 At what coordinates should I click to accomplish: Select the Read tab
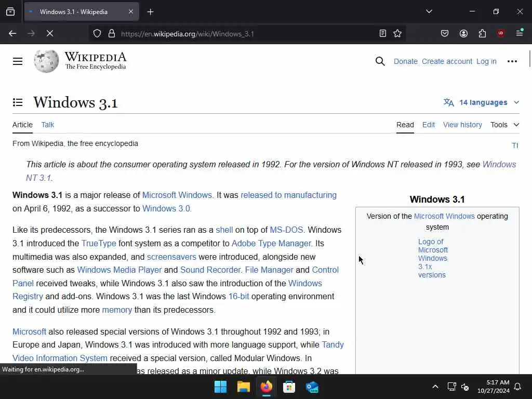pos(405,125)
